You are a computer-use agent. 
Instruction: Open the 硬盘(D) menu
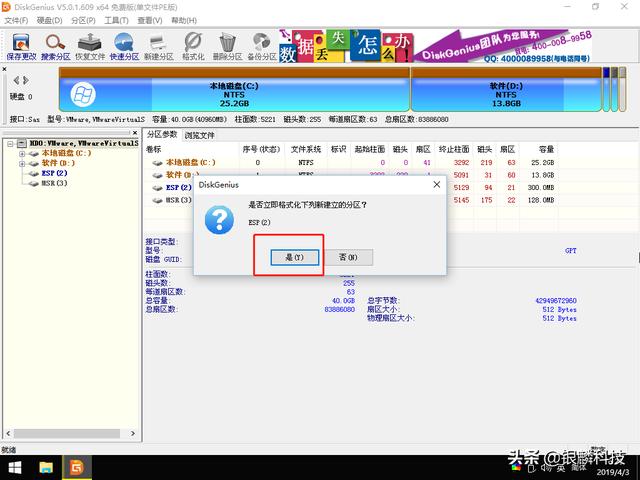pyautogui.click(x=49, y=20)
